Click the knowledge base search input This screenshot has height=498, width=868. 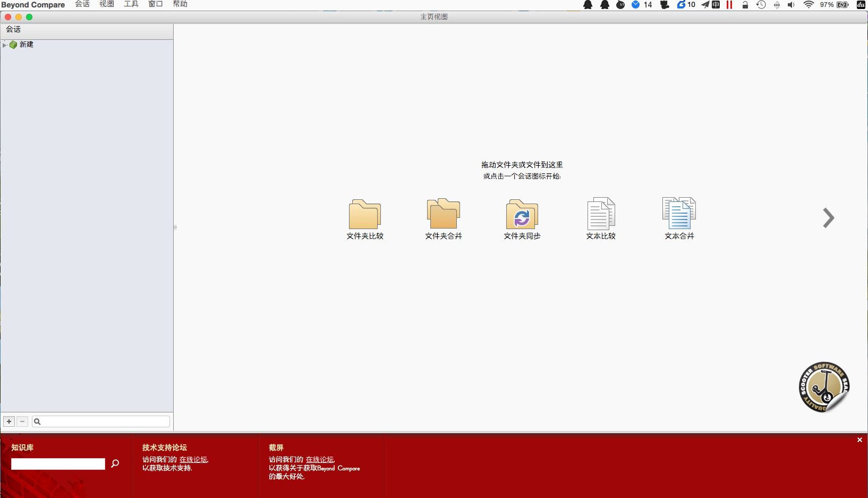click(58, 464)
